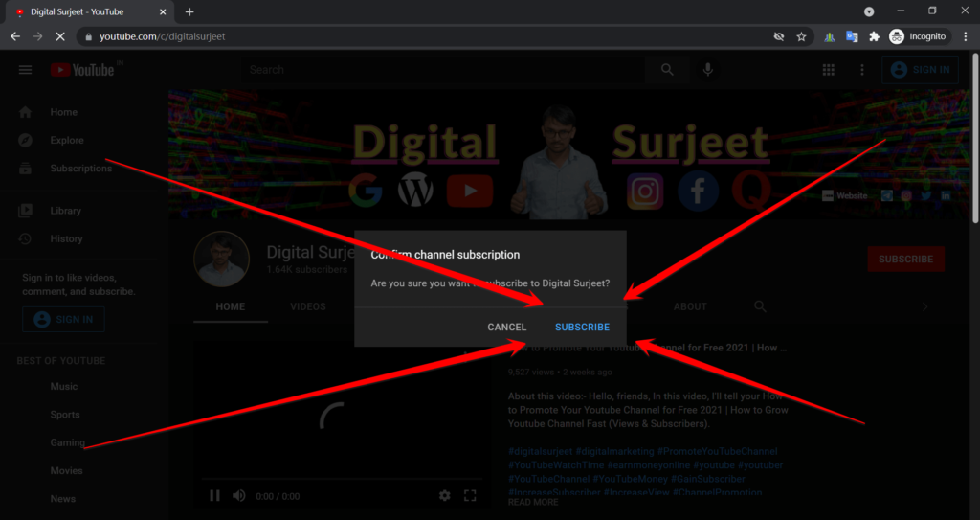Open the LinkedIn icon on banner links
Screen dimensions: 980x520
coord(946,196)
